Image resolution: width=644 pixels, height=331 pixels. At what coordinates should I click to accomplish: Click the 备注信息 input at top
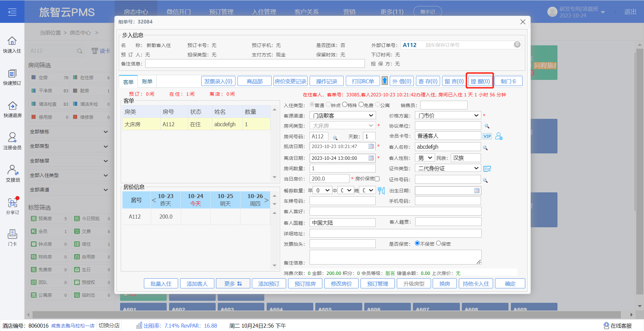click(x=255, y=64)
